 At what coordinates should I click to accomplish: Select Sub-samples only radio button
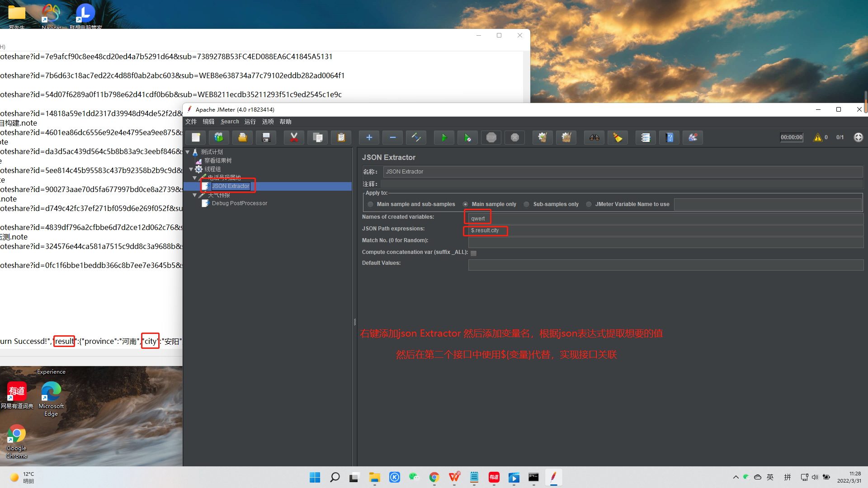tap(527, 204)
